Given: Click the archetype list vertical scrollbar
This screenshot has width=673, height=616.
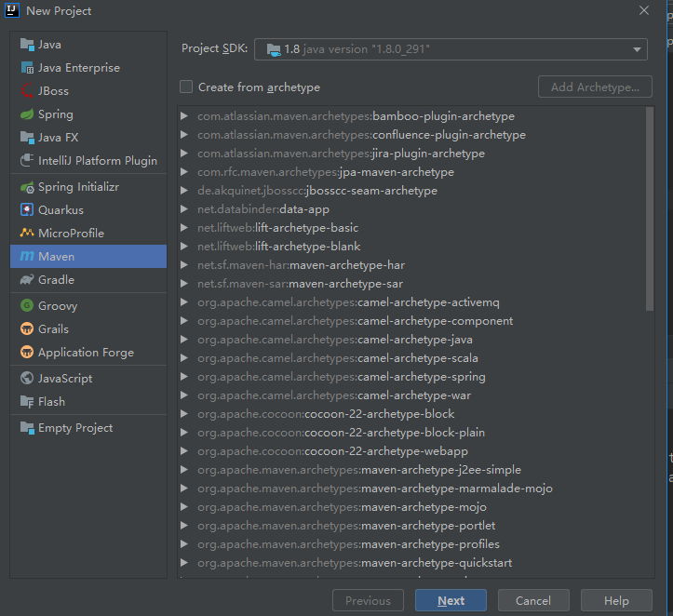Looking at the screenshot, I should [x=650, y=209].
